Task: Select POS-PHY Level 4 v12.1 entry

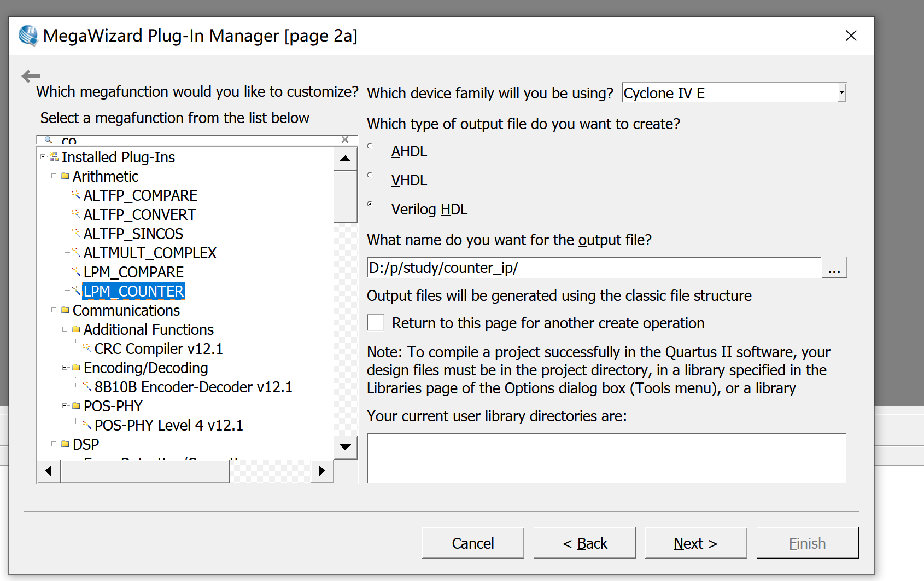Action: click(169, 425)
